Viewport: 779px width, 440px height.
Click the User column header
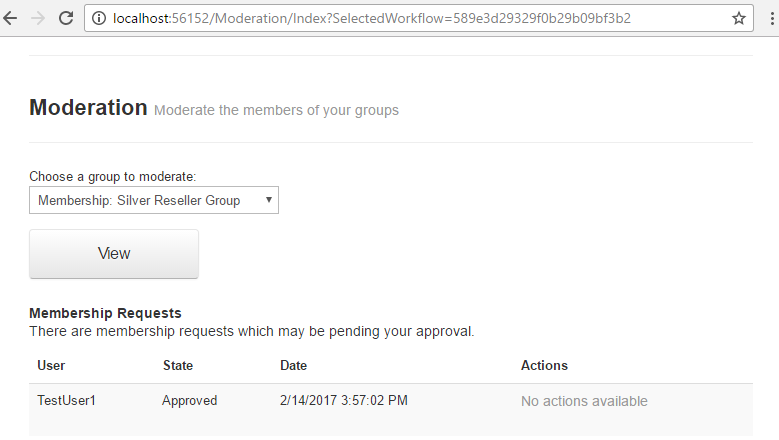(51, 365)
